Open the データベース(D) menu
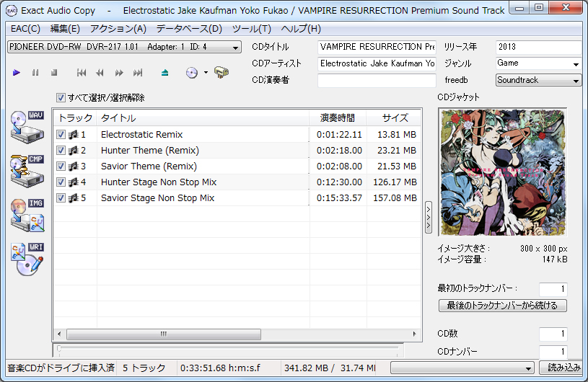588x382 pixels. [x=189, y=29]
